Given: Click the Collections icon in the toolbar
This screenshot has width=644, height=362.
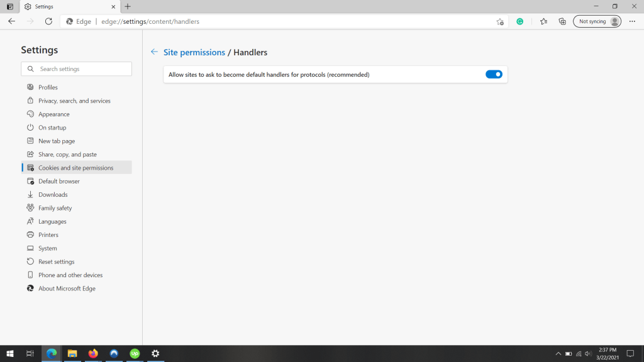Looking at the screenshot, I should coord(562,21).
